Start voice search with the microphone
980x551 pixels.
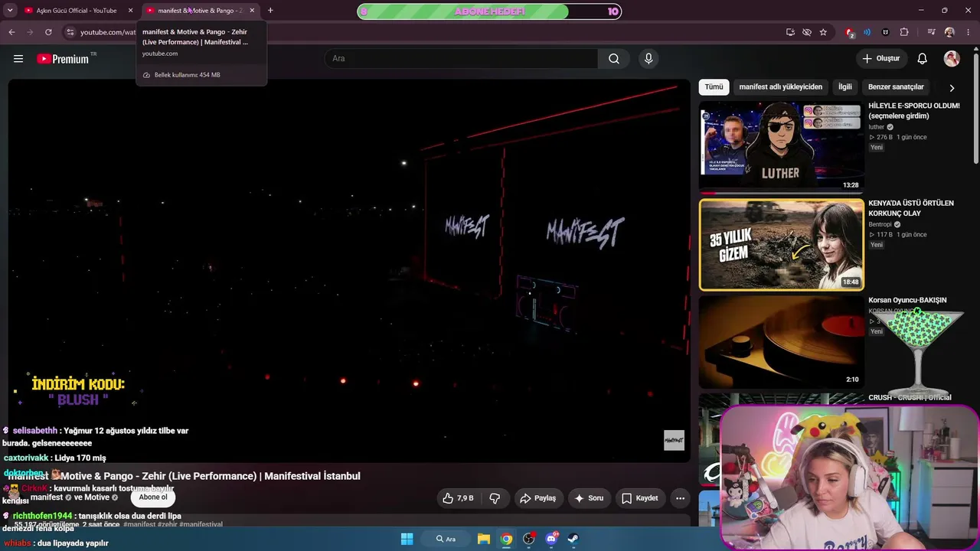click(x=648, y=59)
